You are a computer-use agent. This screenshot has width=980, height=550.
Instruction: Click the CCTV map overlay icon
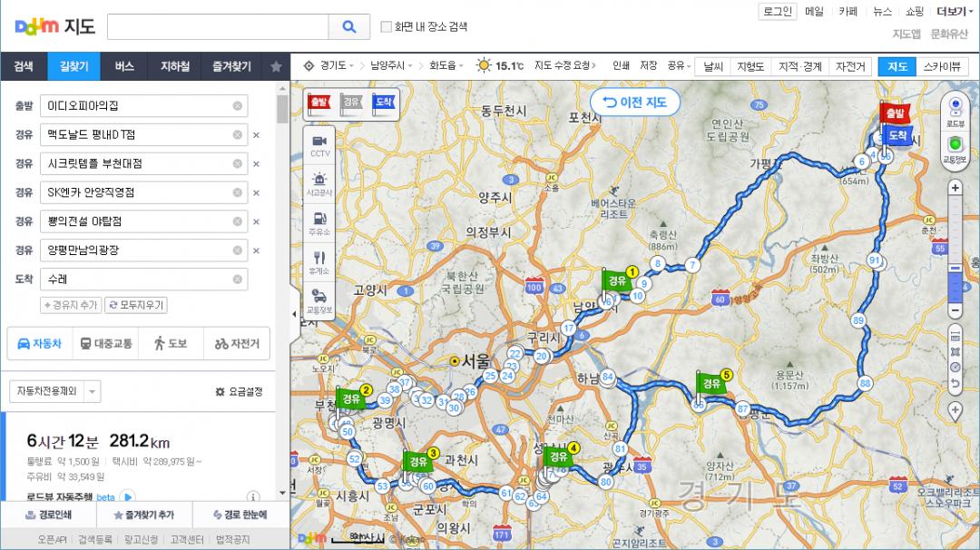pyautogui.click(x=319, y=145)
